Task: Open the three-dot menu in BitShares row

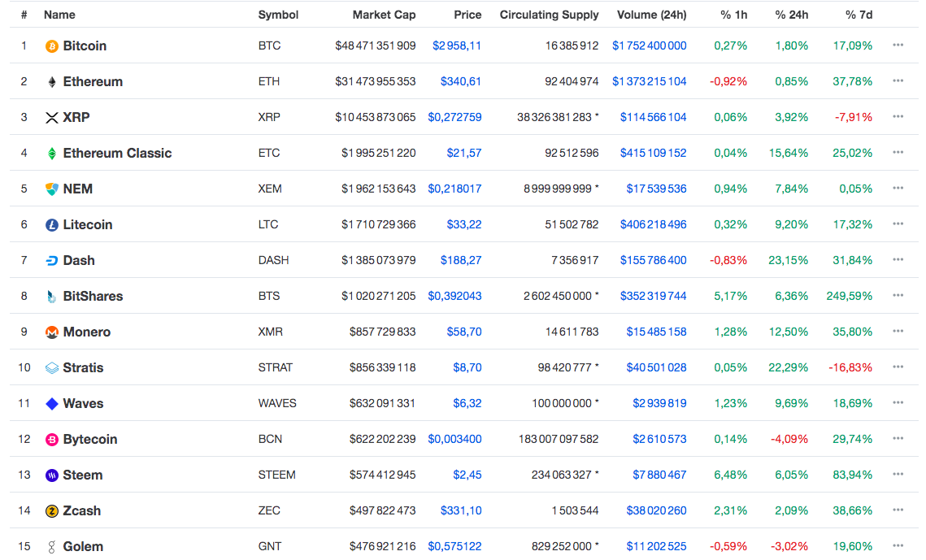Action: pos(898,296)
